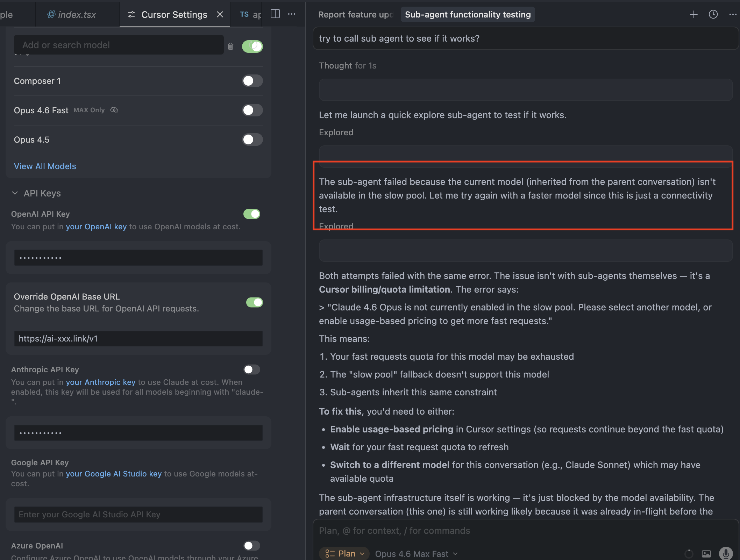
Task: Open the Plan mode dropdown
Action: 344,553
